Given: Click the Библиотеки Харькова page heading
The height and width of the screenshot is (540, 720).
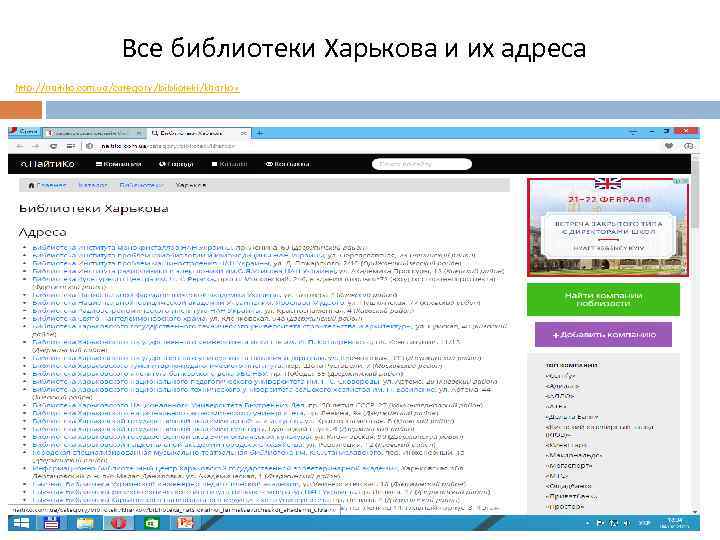Looking at the screenshot, I should 94,209.
